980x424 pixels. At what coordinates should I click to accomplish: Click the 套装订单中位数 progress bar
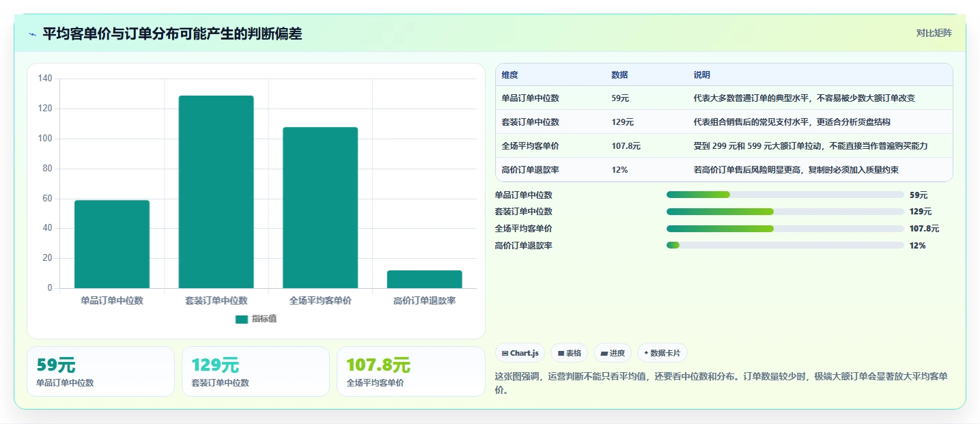pyautogui.click(x=785, y=212)
